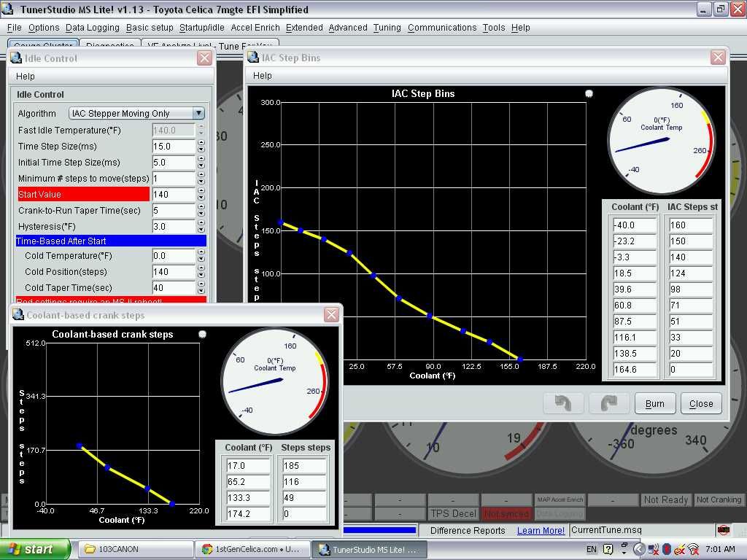
Task: Click the disconnected network computer tray icon
Action: (x=653, y=550)
